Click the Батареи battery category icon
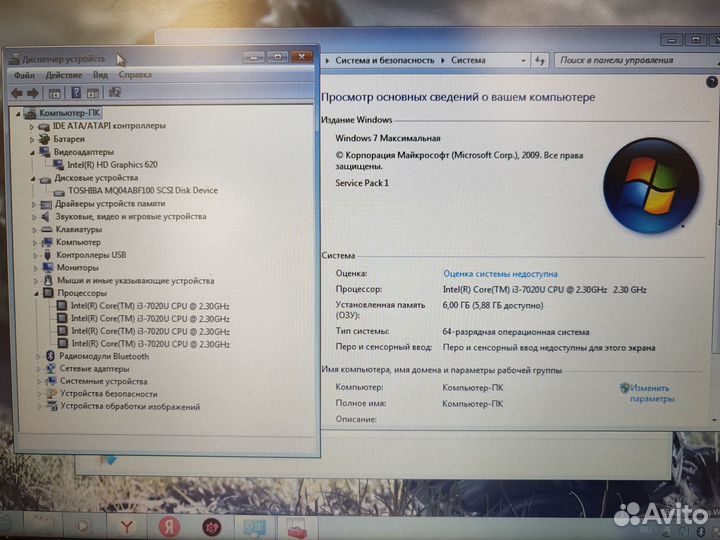The width and height of the screenshot is (720, 540). [x=44, y=139]
